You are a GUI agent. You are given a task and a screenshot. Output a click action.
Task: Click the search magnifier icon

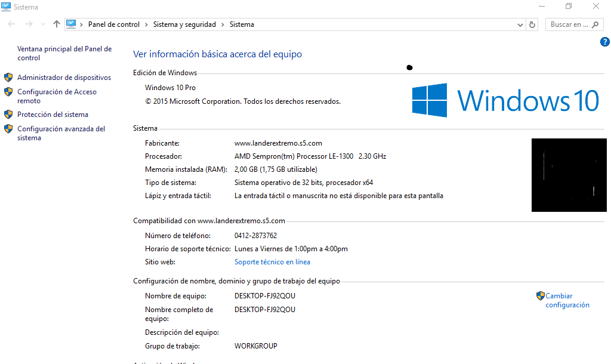[595, 24]
